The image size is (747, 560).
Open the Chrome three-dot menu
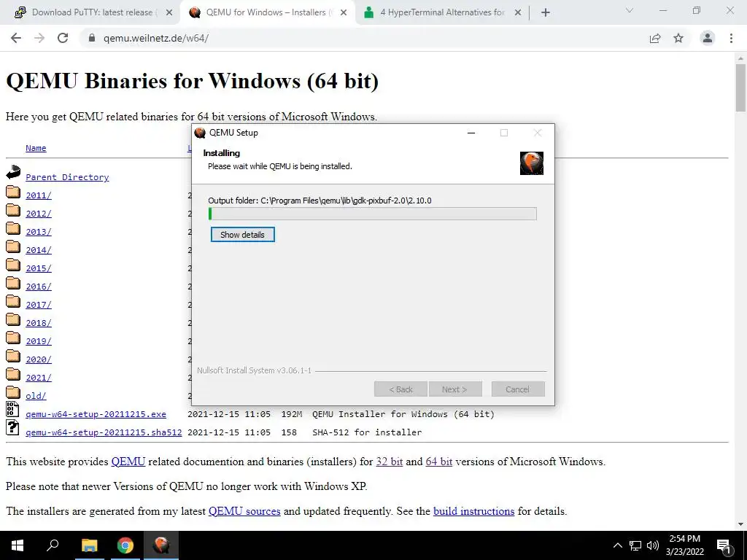point(731,38)
